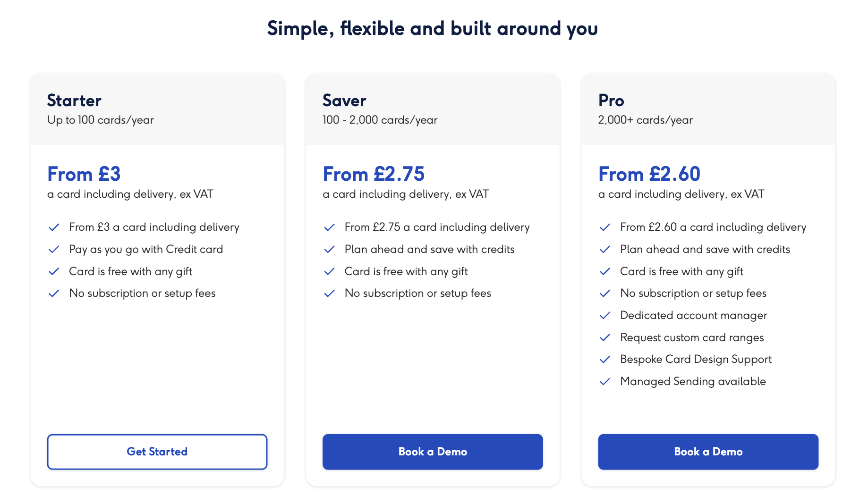The image size is (868, 504).
Task: Click the Get Started button
Action: [157, 452]
